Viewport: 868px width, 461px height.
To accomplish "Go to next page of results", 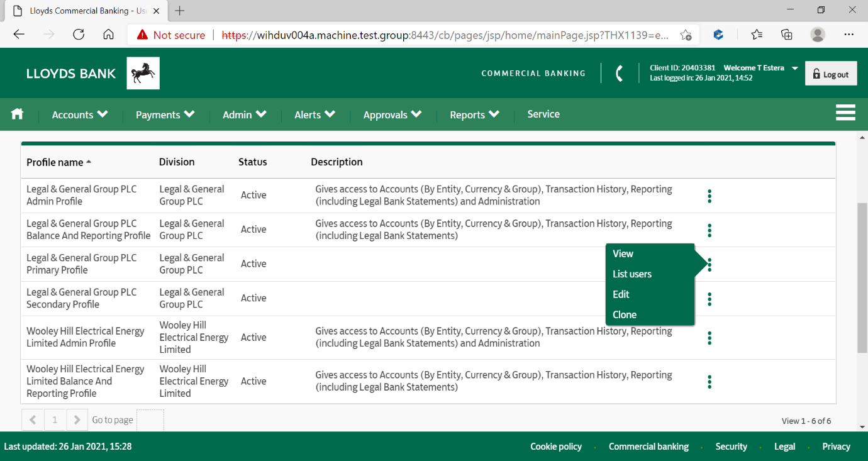I will click(77, 419).
